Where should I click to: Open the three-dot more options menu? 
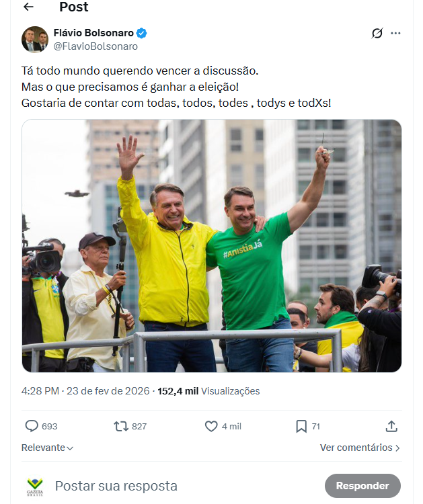point(395,33)
